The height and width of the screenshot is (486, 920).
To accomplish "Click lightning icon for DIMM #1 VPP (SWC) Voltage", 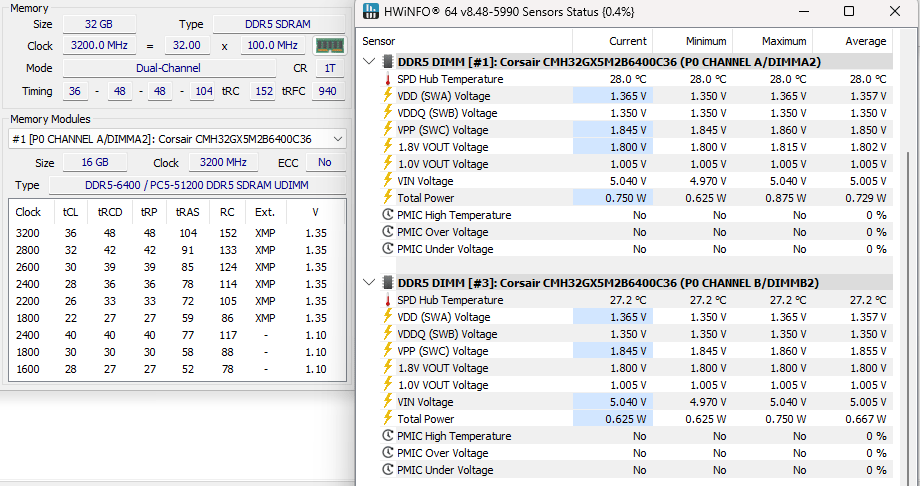I will [x=388, y=130].
